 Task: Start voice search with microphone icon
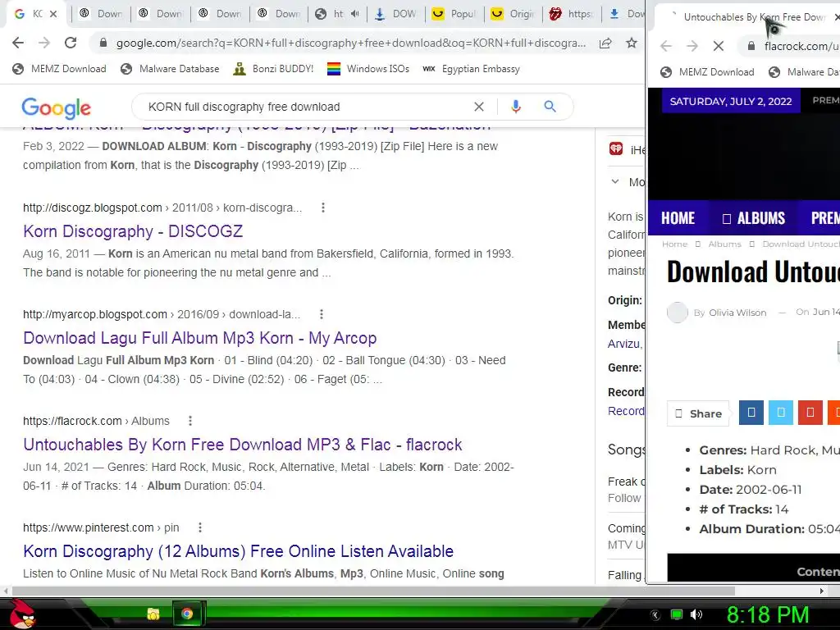(x=515, y=107)
